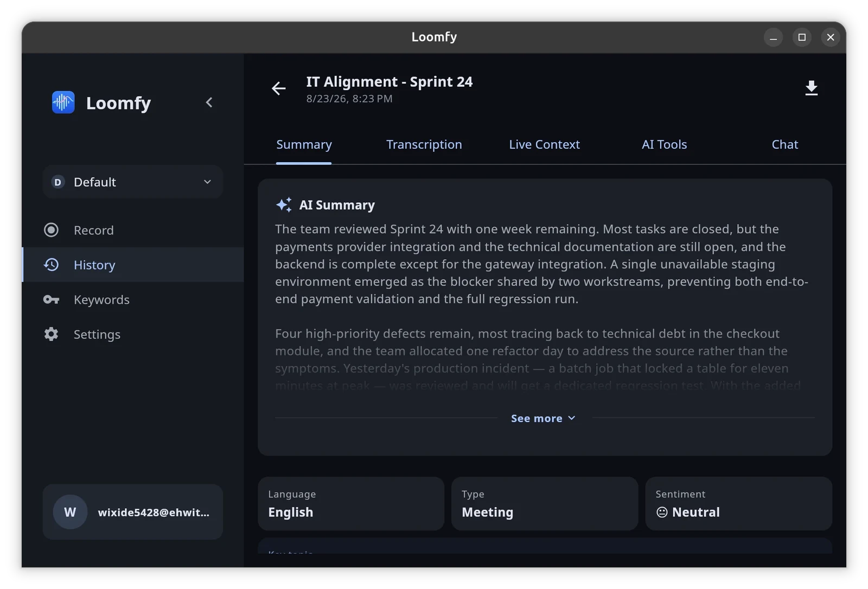The width and height of the screenshot is (868, 589).
Task: Download the meeting via the download icon
Action: pos(811,88)
